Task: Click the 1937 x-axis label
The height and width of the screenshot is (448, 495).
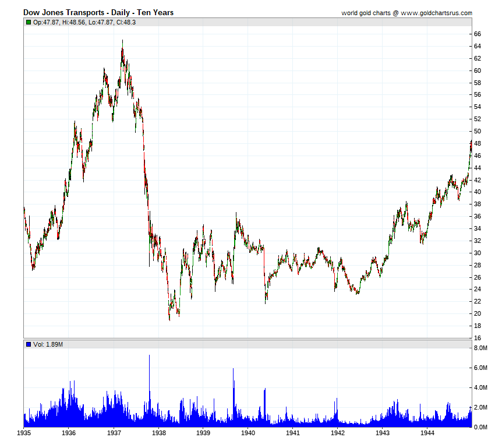Action: [x=114, y=433]
